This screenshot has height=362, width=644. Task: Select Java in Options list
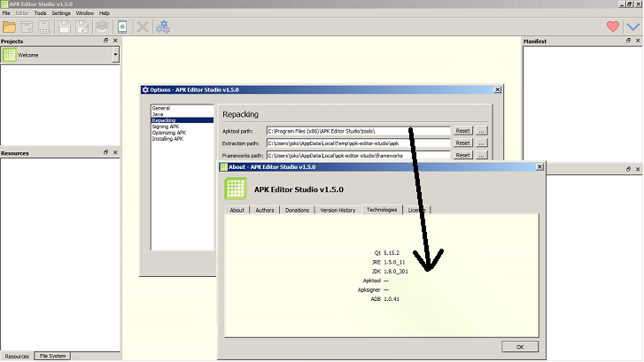tap(158, 114)
